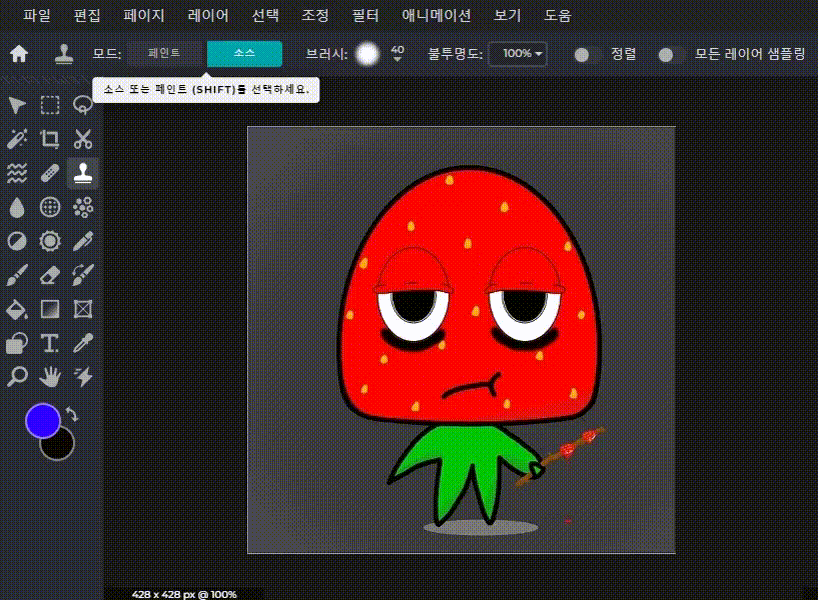Open the brush size 40 dropdown
This screenshot has width=818, height=600.
click(x=398, y=53)
